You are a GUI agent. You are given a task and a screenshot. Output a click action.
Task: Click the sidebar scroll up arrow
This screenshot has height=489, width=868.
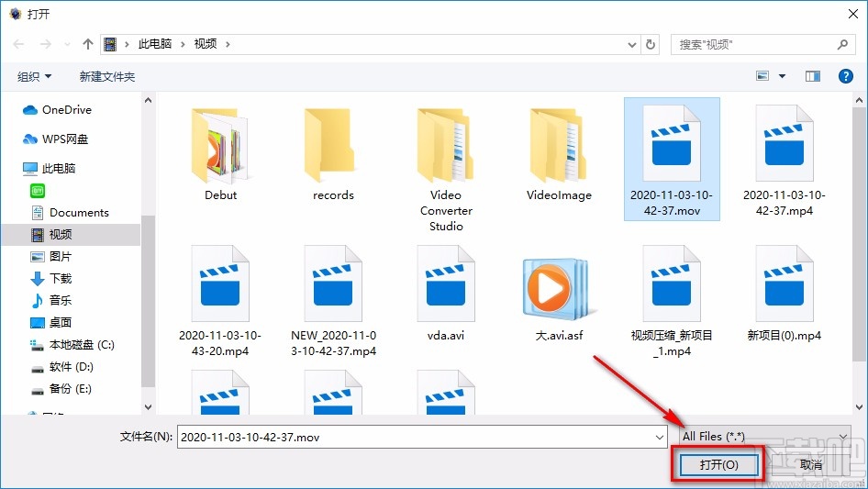point(148,100)
